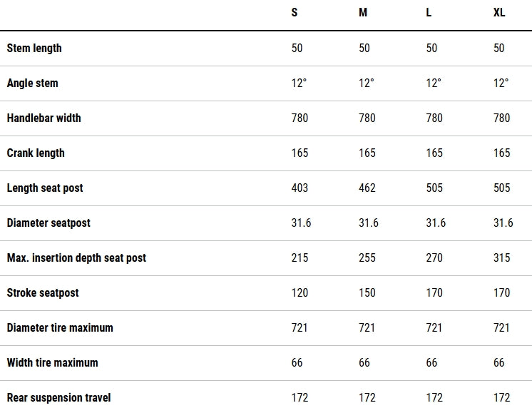Click the Stem length row label

[x=34, y=48]
